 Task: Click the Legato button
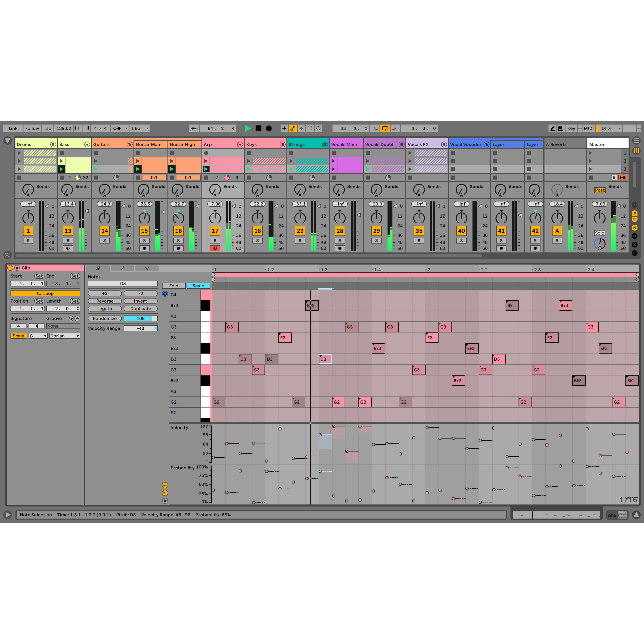point(105,309)
